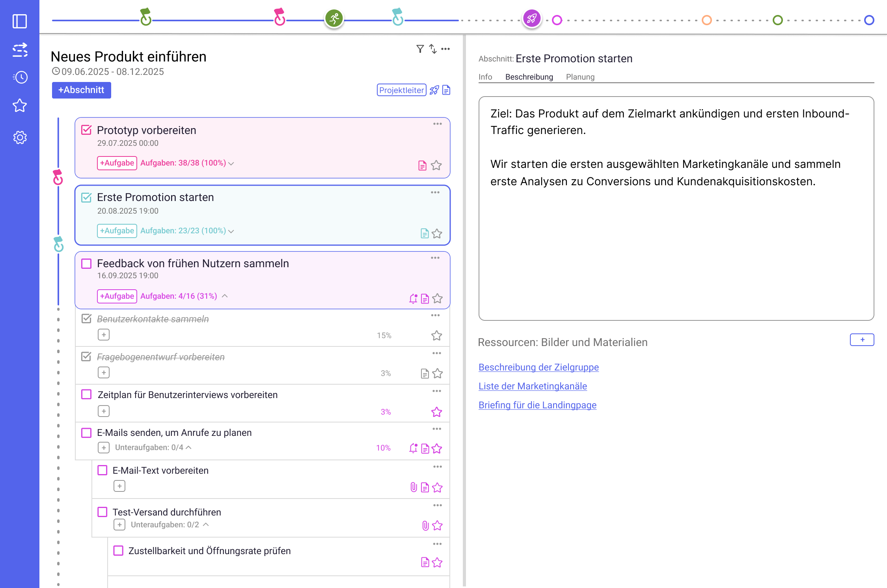This screenshot has height=588, width=887.
Task: Open the Liste der Marketingkanäle link
Action: pyautogui.click(x=533, y=386)
